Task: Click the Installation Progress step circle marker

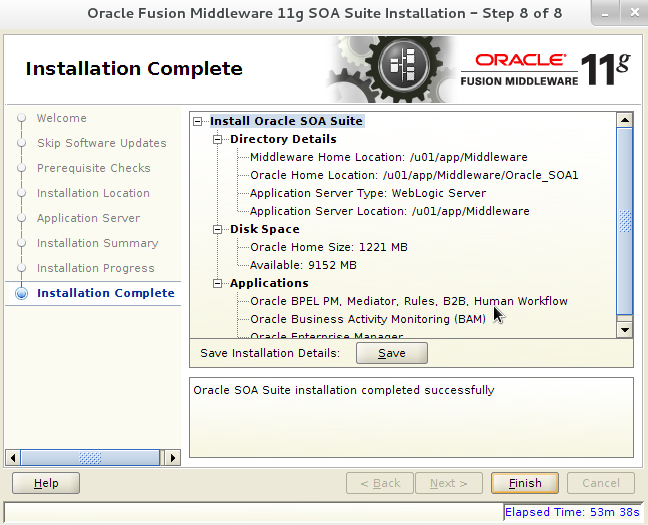Action: 21,268
